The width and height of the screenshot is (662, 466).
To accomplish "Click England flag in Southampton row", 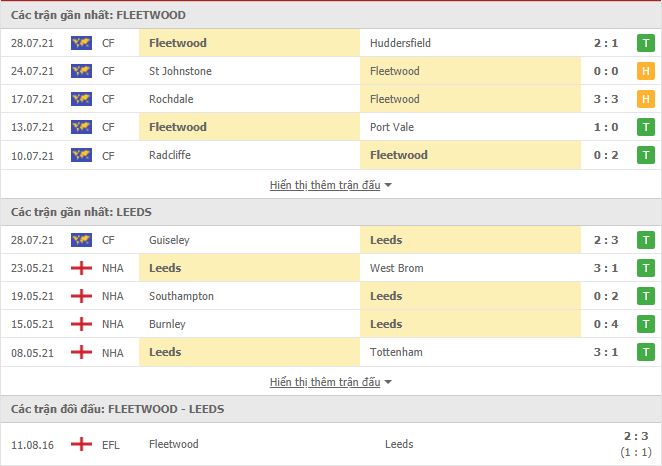I will tap(81, 296).
